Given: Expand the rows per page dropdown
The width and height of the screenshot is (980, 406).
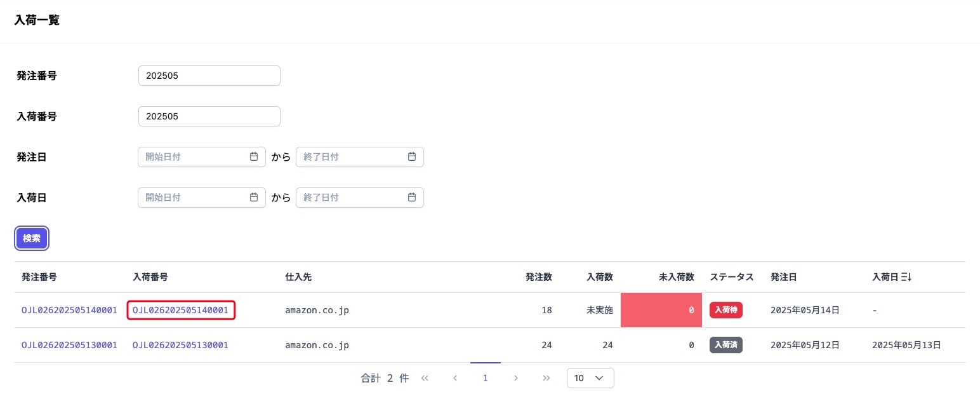Looking at the screenshot, I should tap(590, 378).
